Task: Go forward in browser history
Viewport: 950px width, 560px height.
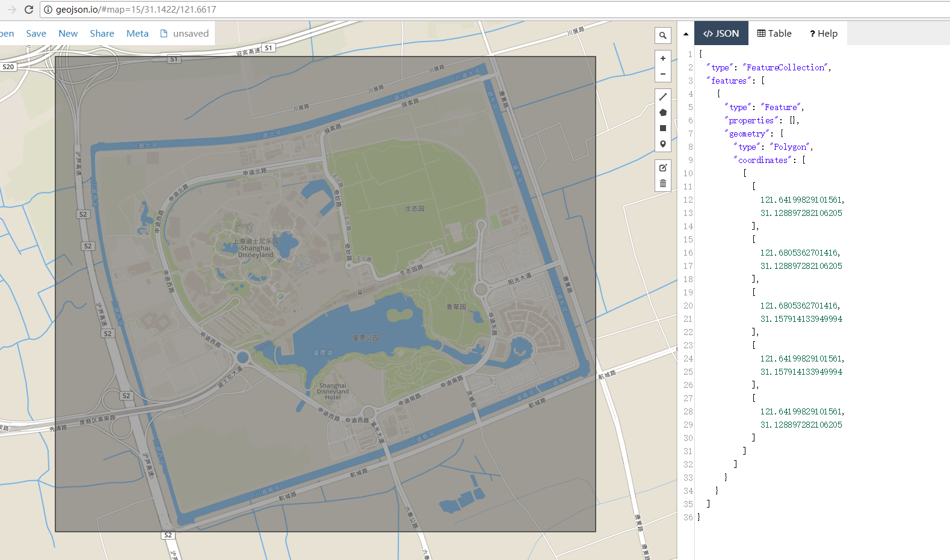Action: (x=11, y=10)
